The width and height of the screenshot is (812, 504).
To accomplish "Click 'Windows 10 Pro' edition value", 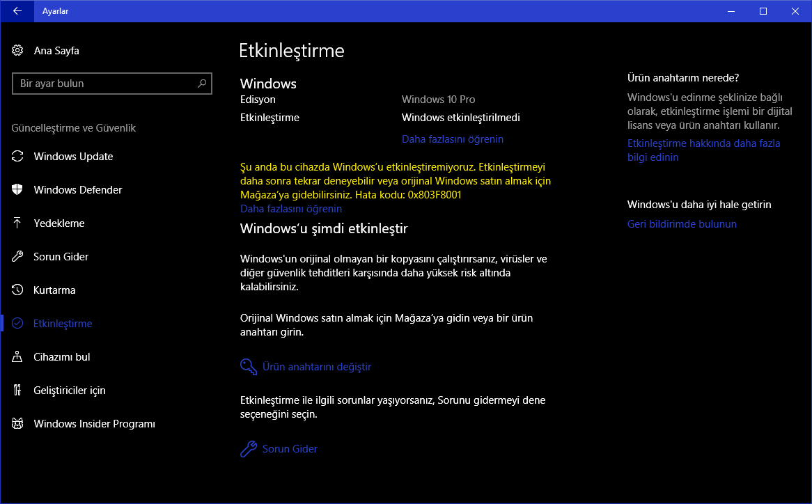I will click(438, 100).
